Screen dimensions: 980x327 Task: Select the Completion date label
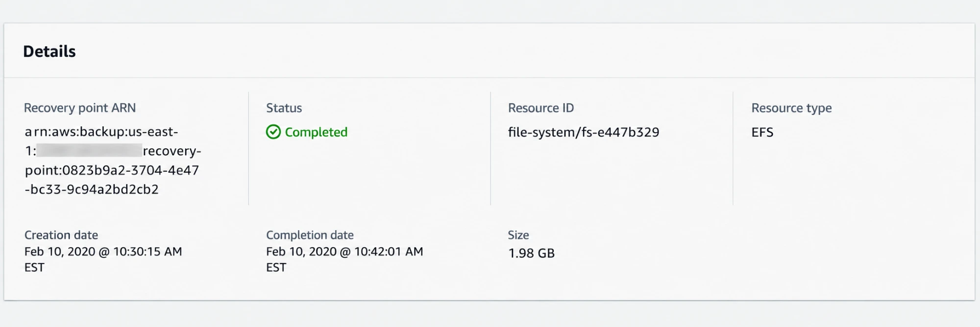coord(310,235)
